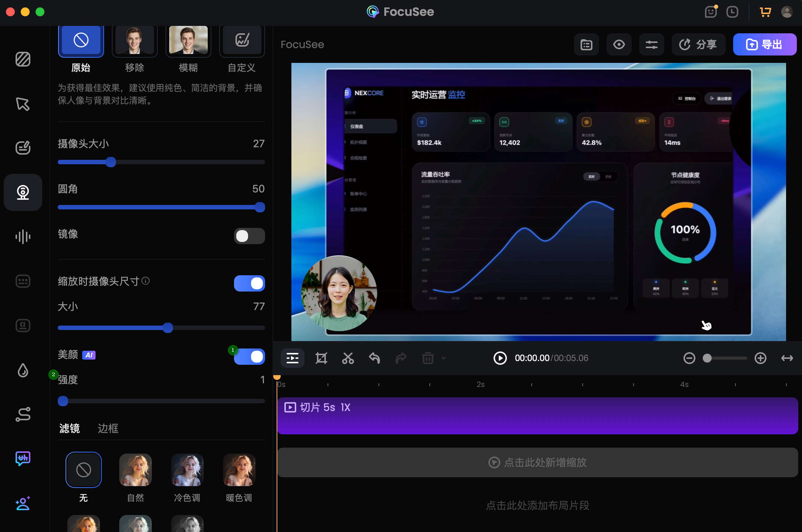Adjust the 摄像头大小 slider handle

coord(111,162)
